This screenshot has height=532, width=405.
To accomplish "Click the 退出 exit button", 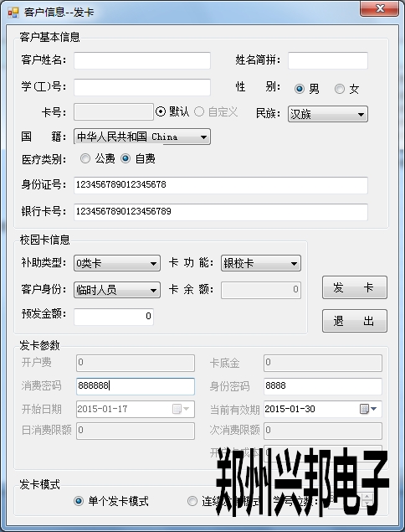I will tap(355, 321).
